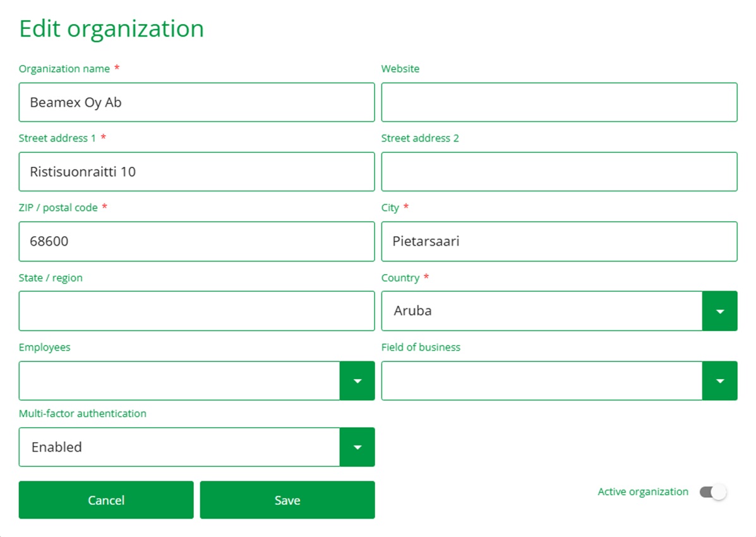Screen dimensions: 756x537
Task: Click the Multi-factor authentication Enabled value
Action: (179, 447)
